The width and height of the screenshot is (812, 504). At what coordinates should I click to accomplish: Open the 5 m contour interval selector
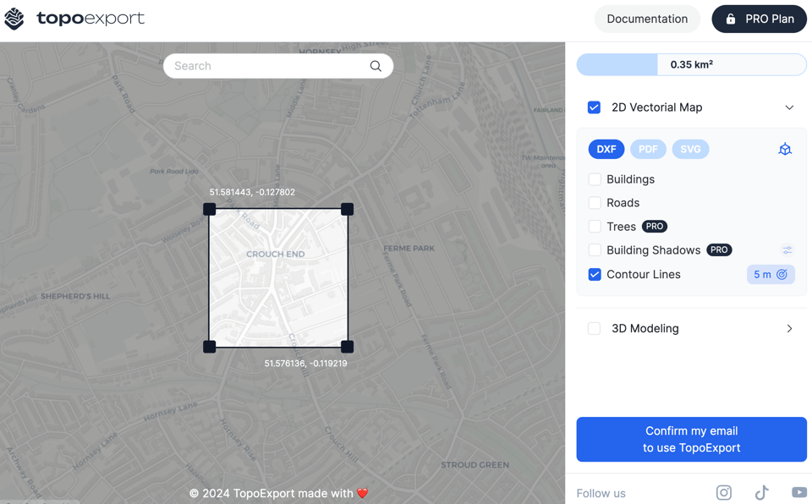tap(771, 275)
